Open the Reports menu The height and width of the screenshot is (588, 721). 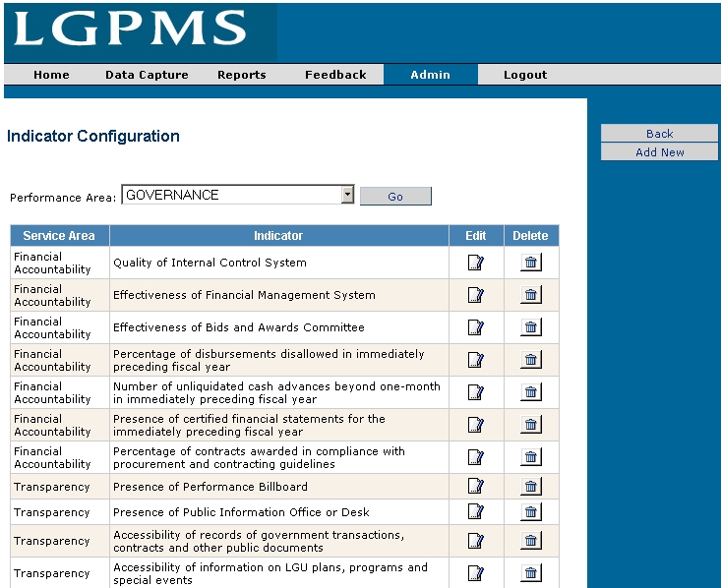(242, 75)
